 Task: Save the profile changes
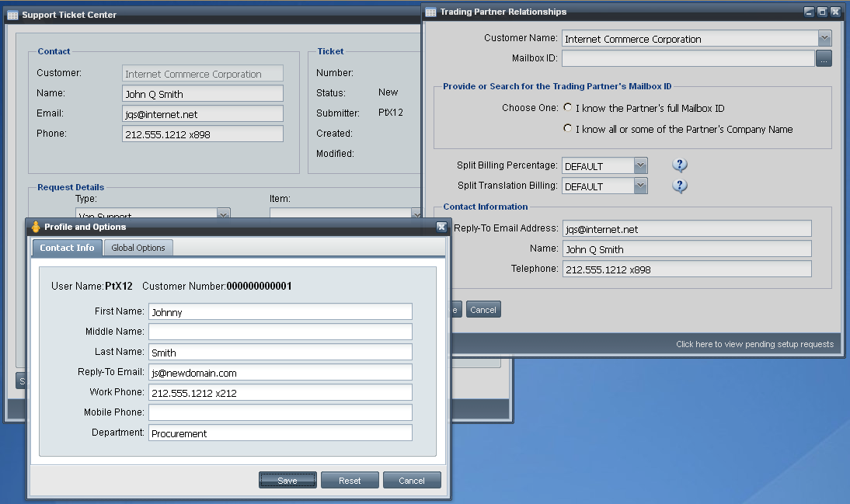pyautogui.click(x=287, y=480)
